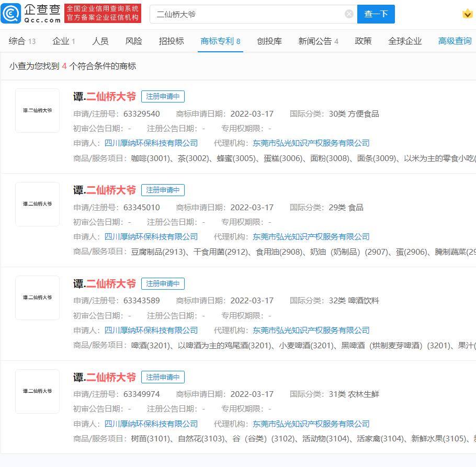
Task: Open agency 东莞市弘光知识产权服务有限公司 in 63345010 entry
Action: (x=311, y=237)
